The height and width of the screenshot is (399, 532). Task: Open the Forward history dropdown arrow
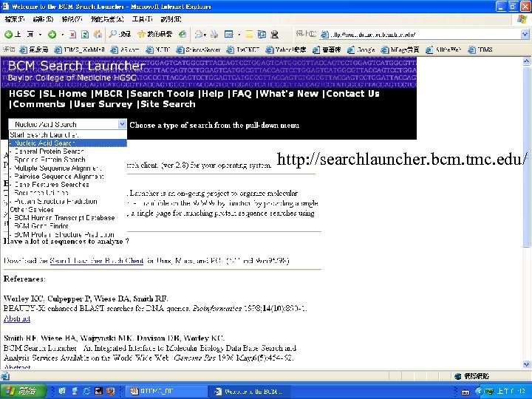62,34
